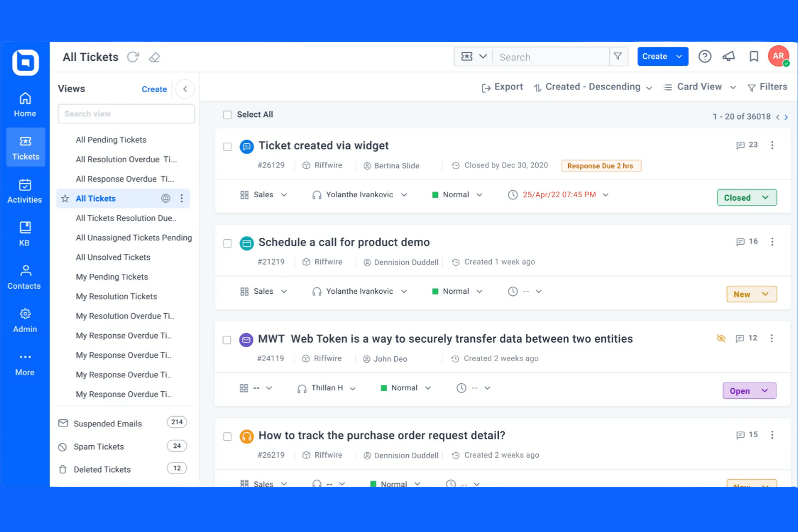Open help via the question mark icon
Viewport: 798px width, 532px height.
(705, 56)
